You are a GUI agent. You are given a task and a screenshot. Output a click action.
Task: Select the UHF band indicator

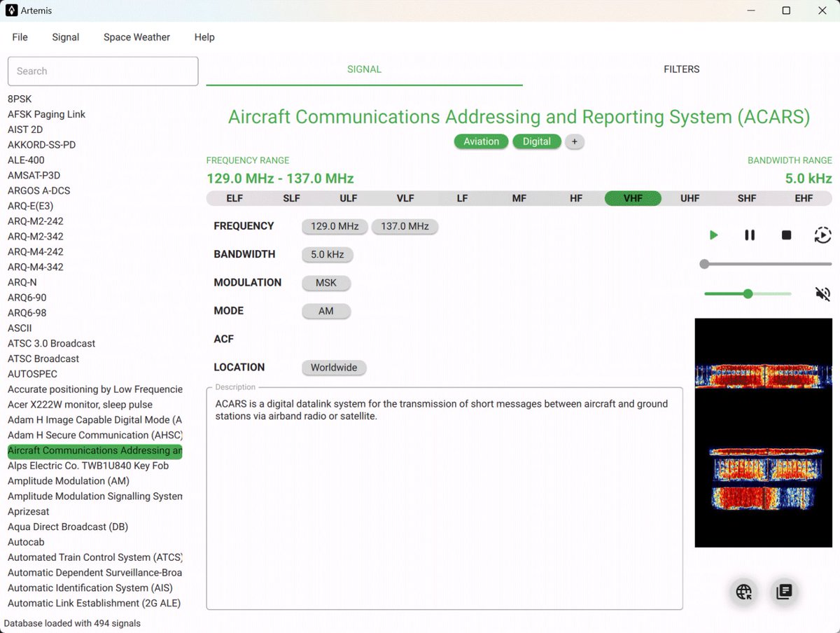[689, 198]
